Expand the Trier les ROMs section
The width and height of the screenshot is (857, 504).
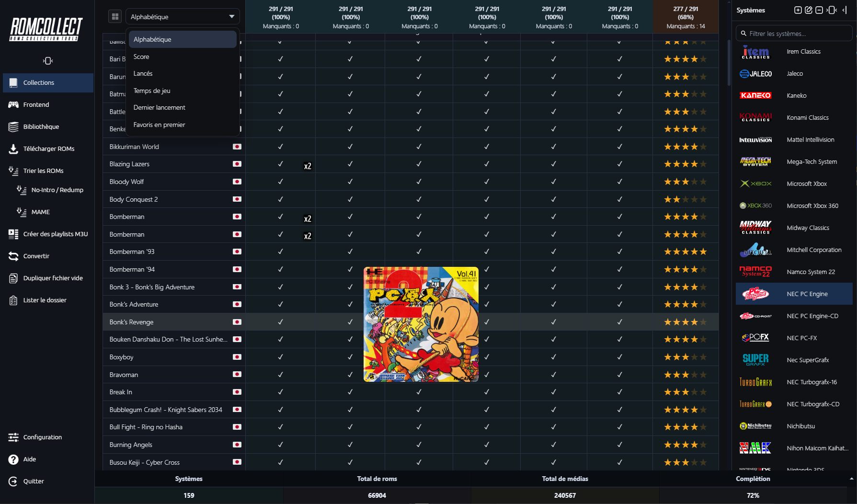point(43,171)
